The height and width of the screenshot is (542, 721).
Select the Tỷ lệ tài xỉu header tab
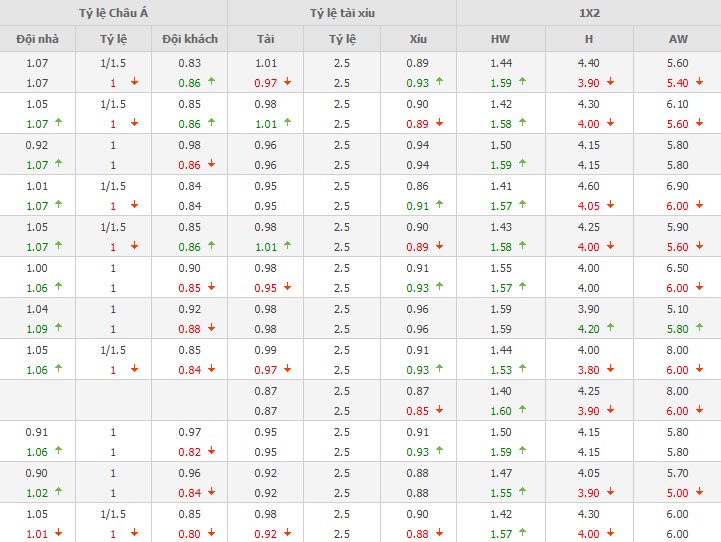click(x=341, y=13)
